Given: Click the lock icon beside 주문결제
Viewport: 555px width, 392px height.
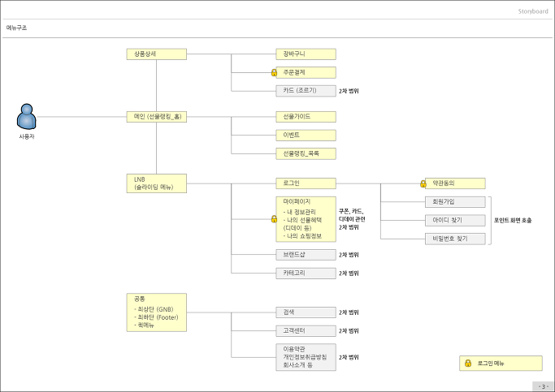Looking at the screenshot, I should [x=274, y=73].
